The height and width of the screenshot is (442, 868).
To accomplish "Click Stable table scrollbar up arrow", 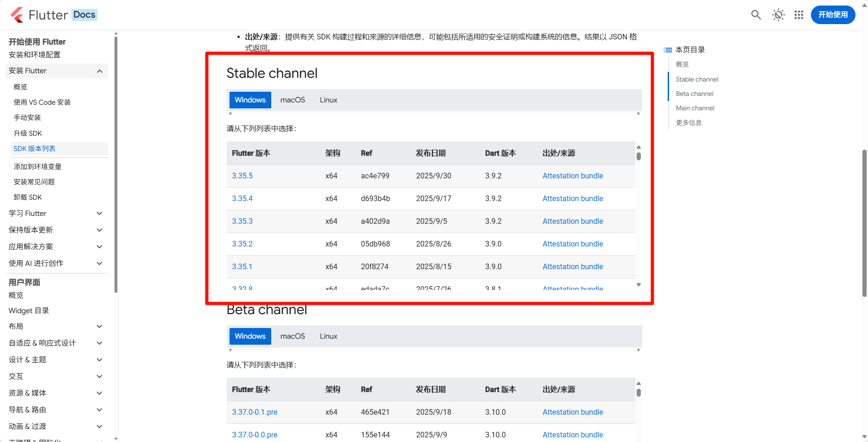I will (638, 147).
